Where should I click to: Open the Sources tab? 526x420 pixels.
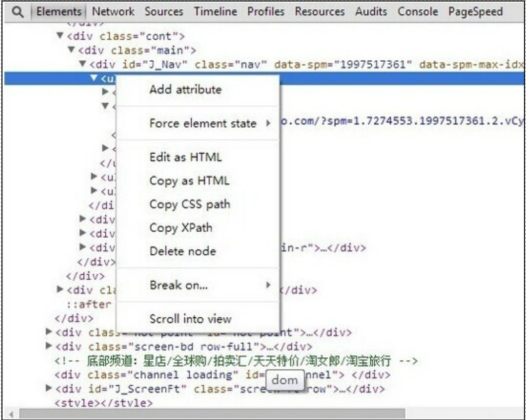click(x=164, y=12)
